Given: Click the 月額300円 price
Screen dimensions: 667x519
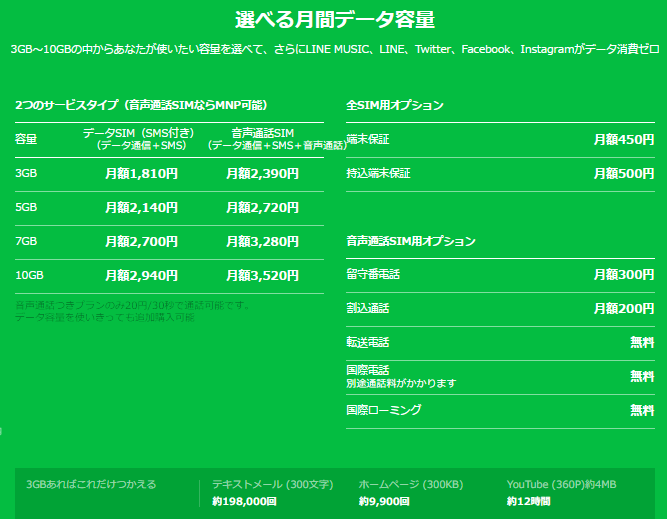Looking at the screenshot, I should [624, 275].
